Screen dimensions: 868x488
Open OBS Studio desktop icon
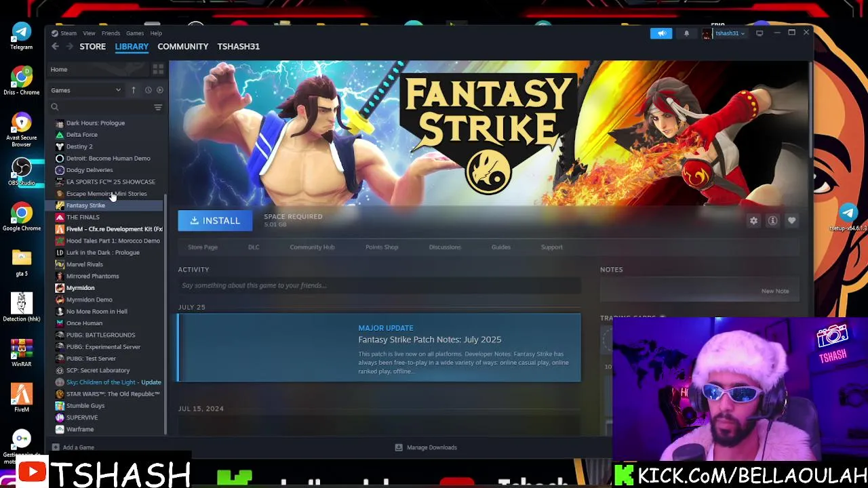point(21,172)
